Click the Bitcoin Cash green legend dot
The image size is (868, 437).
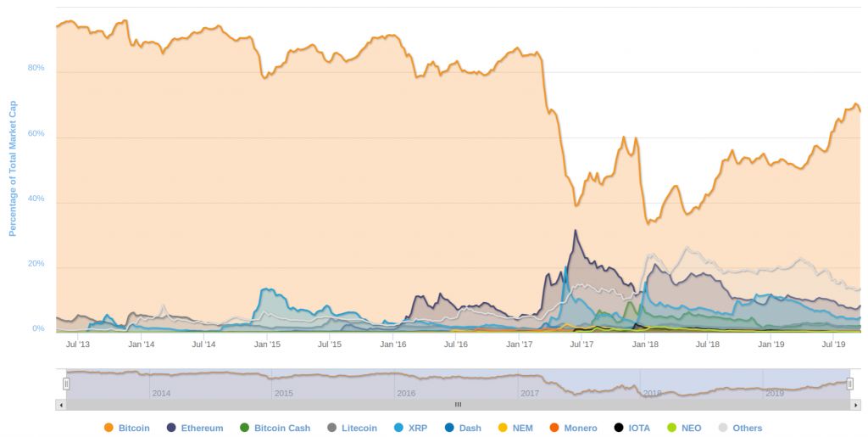244,428
